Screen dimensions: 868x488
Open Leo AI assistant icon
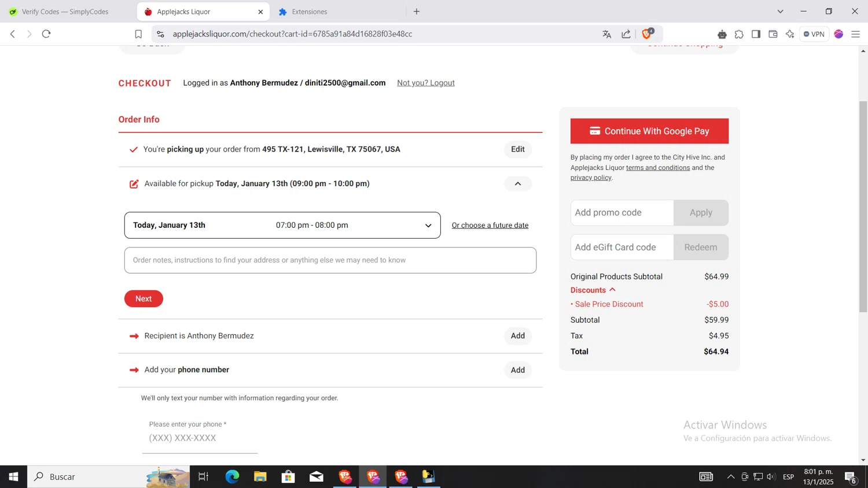click(790, 34)
